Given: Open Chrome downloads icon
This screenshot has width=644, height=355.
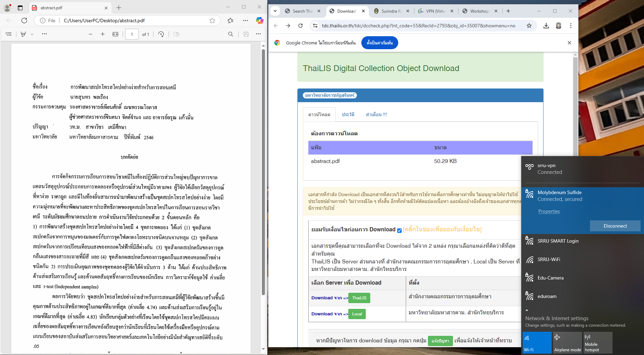Looking at the screenshot, I should click(546, 26).
